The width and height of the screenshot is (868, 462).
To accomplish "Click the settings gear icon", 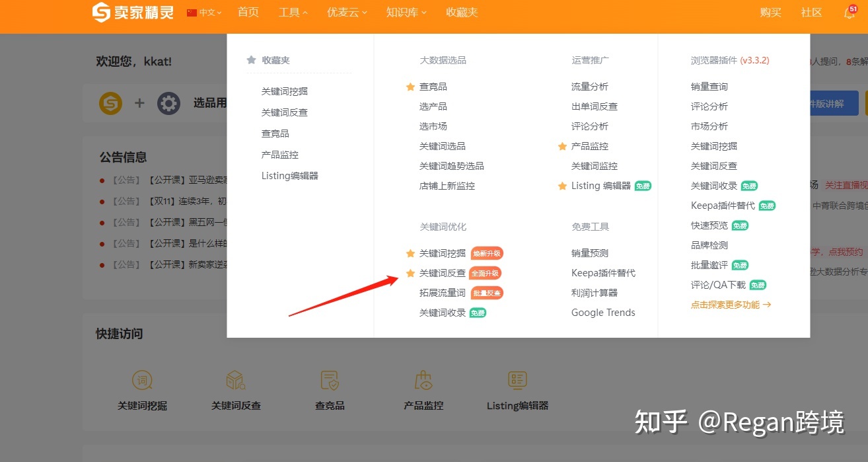I will (x=168, y=103).
